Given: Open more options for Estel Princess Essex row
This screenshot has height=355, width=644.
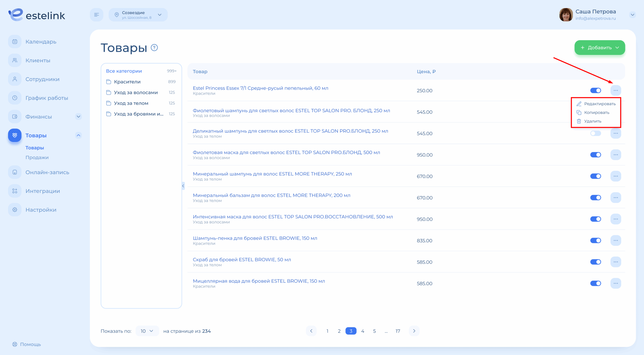Looking at the screenshot, I should 616,90.
